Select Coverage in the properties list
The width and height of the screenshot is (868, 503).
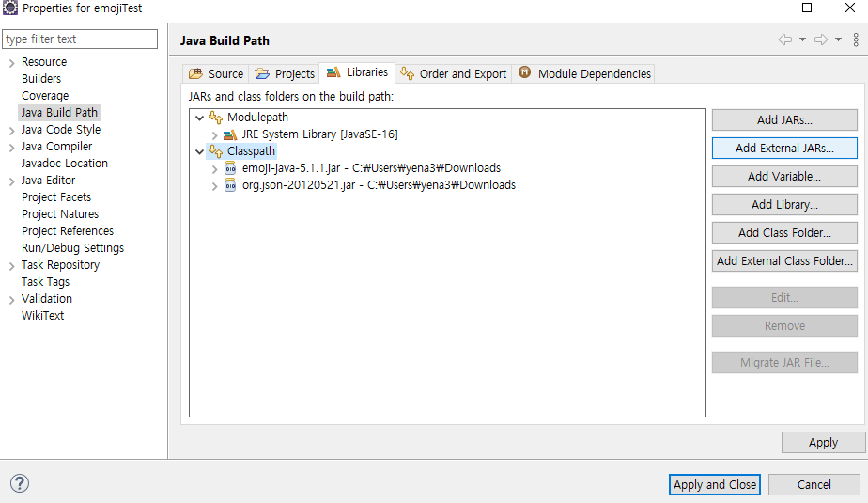[x=45, y=96]
